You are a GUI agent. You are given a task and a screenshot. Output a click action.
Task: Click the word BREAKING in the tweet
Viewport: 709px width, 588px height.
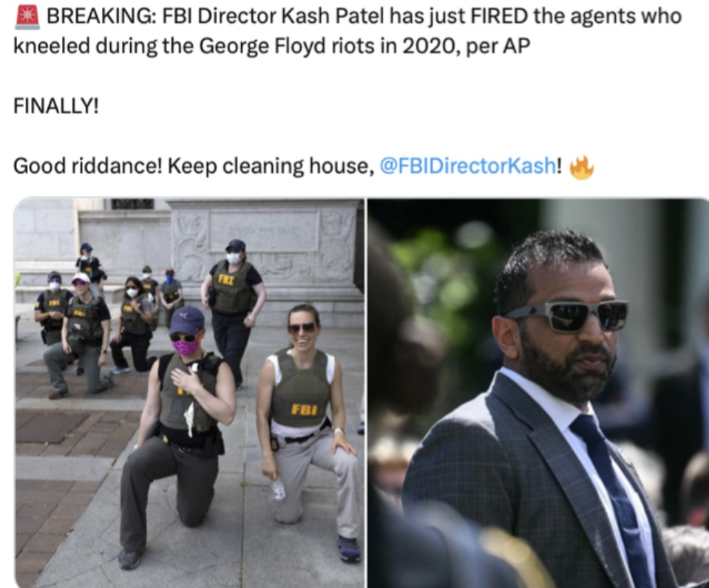pyautogui.click(x=100, y=17)
